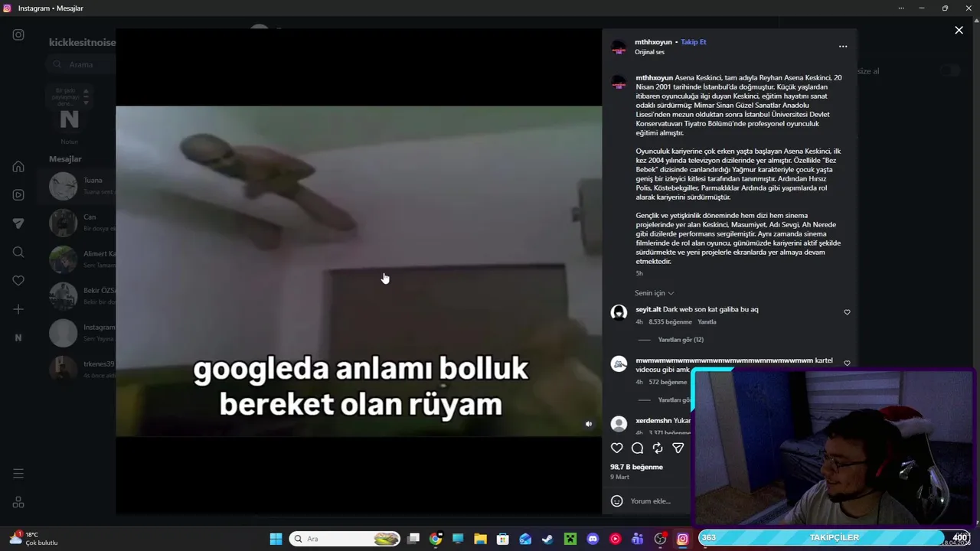This screenshot has width=980, height=551.
Task: Open Discord from the taskbar
Action: pyautogui.click(x=593, y=539)
